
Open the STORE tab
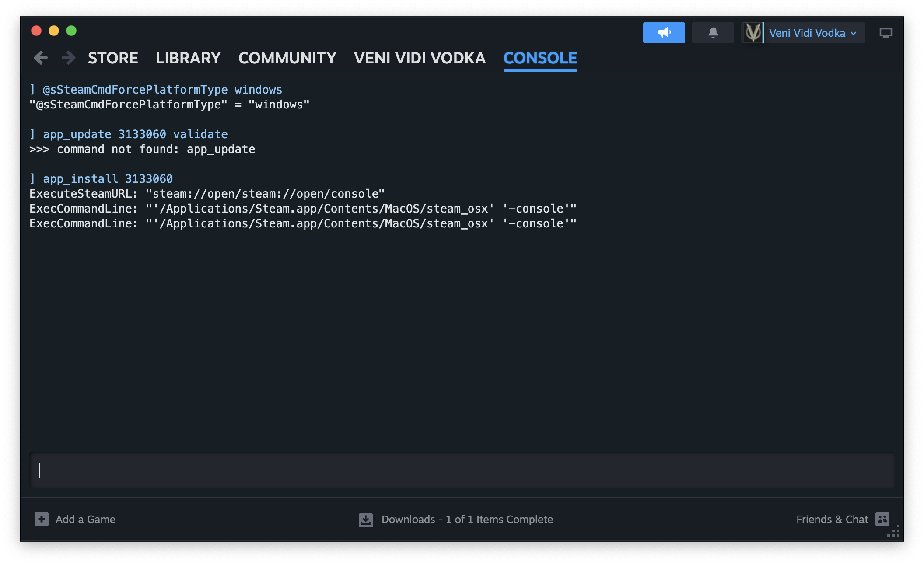[x=113, y=58]
